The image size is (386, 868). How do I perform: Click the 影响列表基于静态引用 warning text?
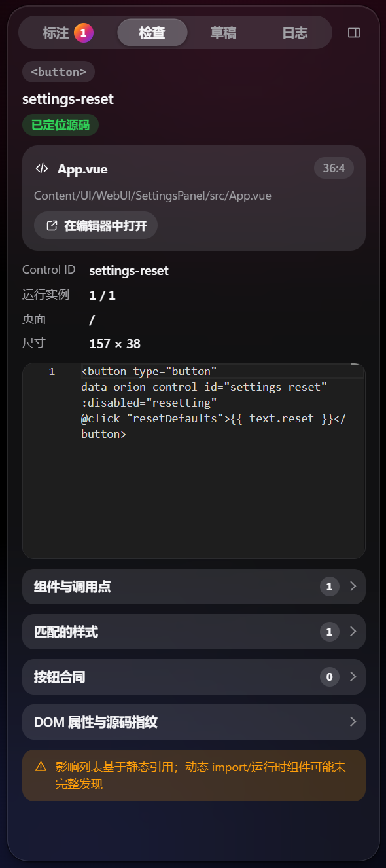pyautogui.click(x=200, y=775)
